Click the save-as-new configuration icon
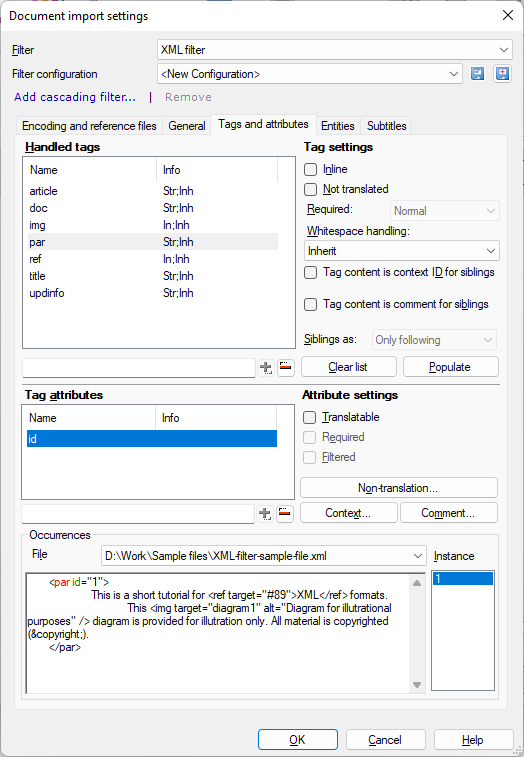This screenshot has height=757, width=524. pos(502,74)
